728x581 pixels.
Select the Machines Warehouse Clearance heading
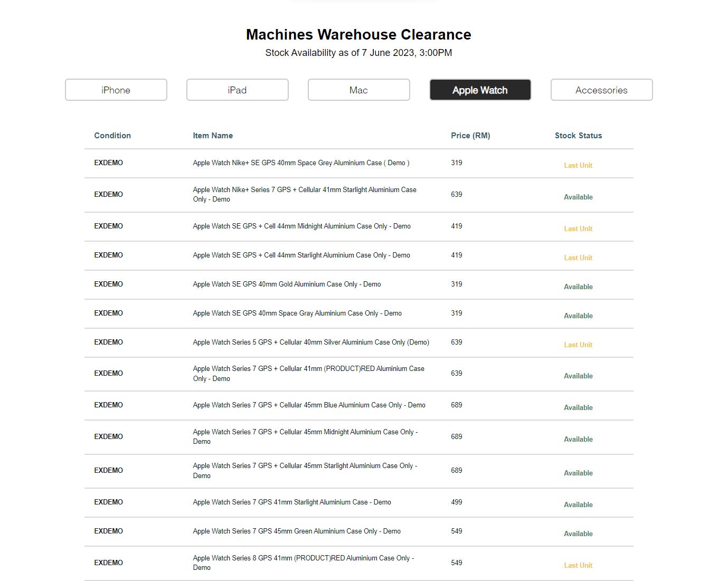[358, 34]
